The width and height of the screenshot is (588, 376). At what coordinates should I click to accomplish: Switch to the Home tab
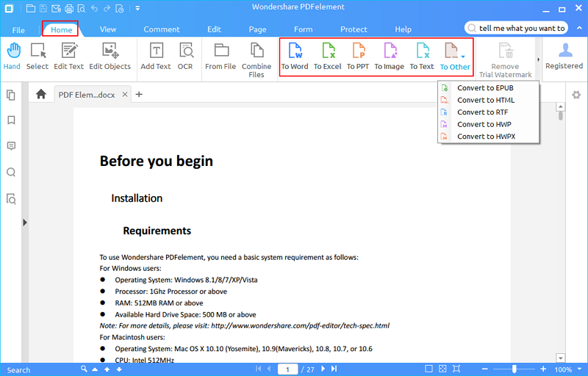[x=62, y=29]
